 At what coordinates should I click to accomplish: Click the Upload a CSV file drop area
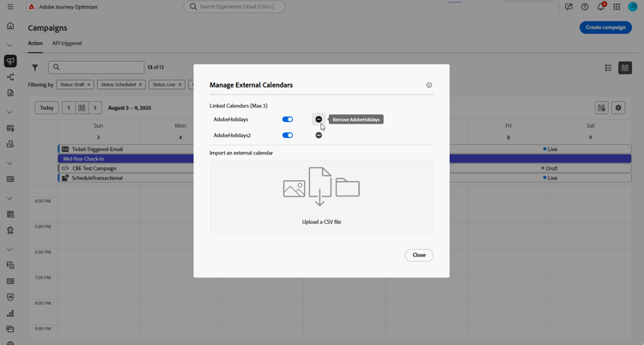(x=321, y=197)
